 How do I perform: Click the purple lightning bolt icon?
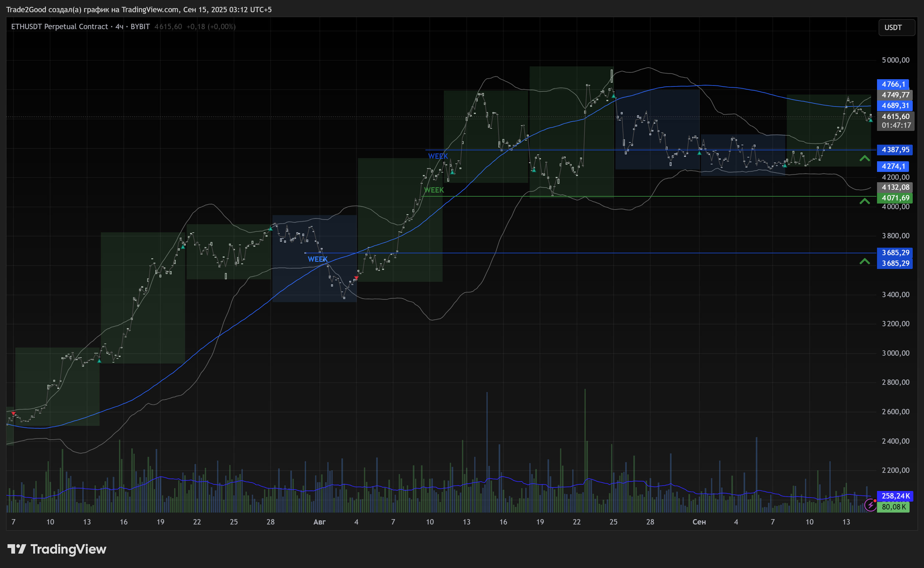870,505
